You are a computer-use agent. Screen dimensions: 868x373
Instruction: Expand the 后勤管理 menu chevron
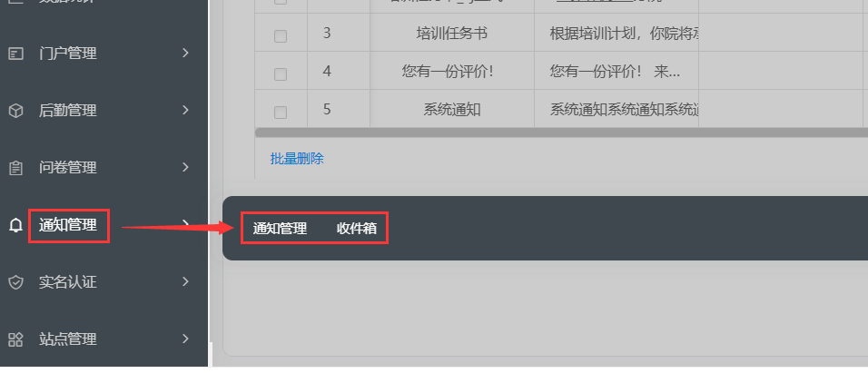coord(186,110)
